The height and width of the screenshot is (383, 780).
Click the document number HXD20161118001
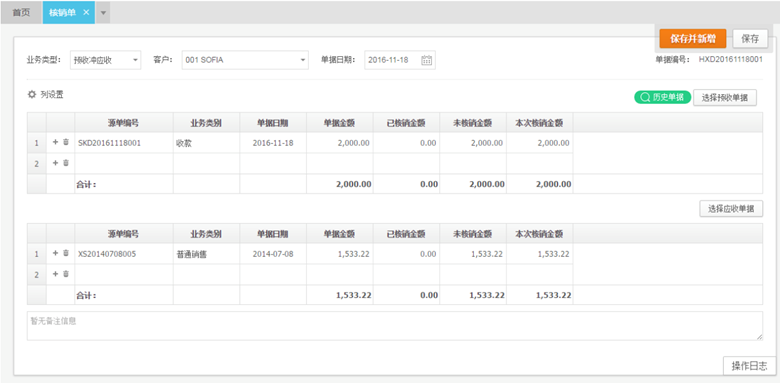pos(730,59)
